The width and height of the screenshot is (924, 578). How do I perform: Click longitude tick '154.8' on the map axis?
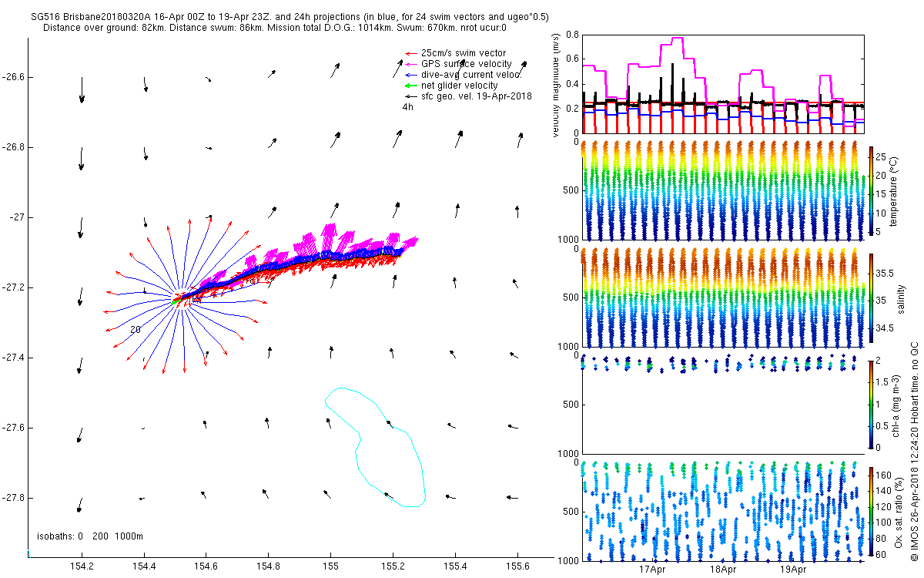click(268, 566)
